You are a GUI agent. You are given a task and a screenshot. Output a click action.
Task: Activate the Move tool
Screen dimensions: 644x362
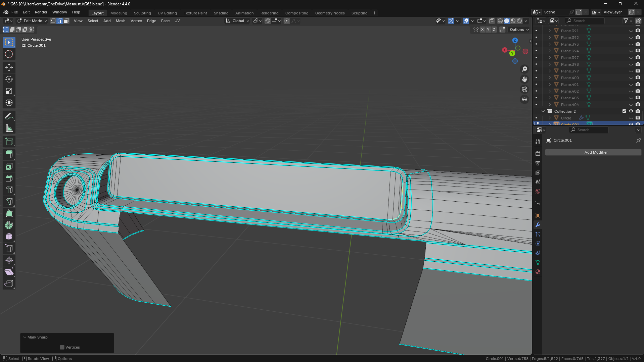pyautogui.click(x=9, y=67)
